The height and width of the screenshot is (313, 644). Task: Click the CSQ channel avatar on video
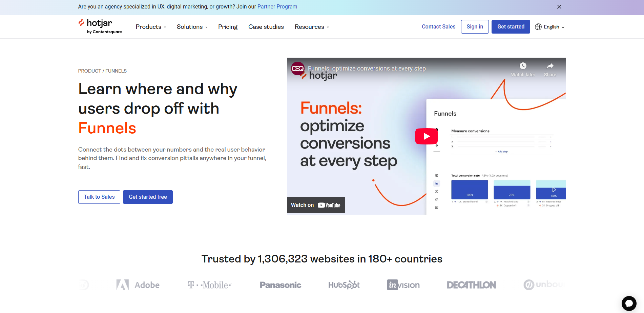tap(298, 69)
